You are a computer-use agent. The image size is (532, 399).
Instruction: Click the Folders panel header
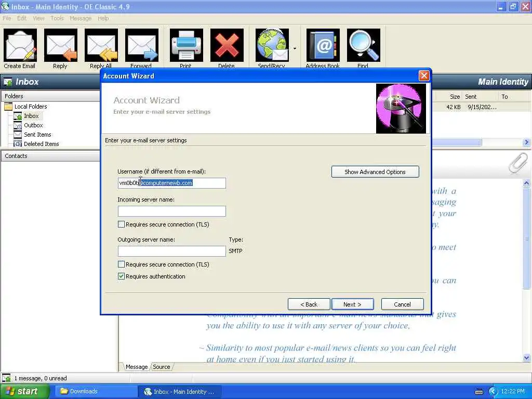click(50, 96)
